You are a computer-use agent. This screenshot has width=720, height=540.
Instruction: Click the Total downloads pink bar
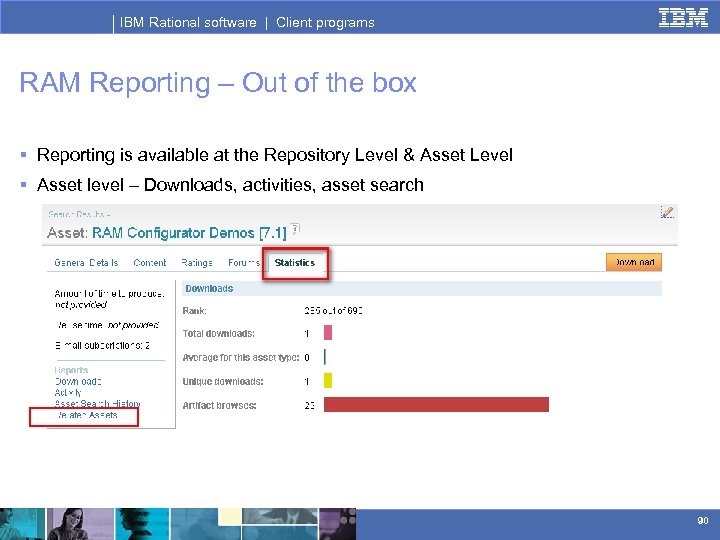pyautogui.click(x=328, y=332)
